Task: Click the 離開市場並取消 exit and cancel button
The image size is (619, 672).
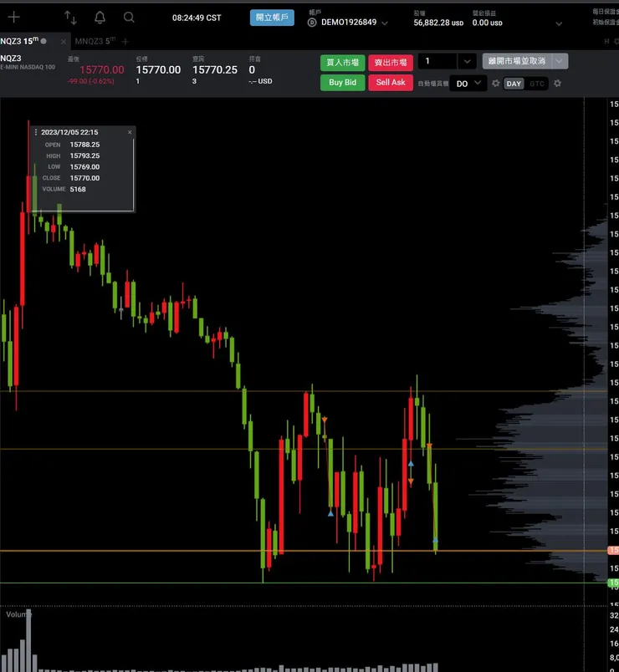Action: pyautogui.click(x=517, y=61)
